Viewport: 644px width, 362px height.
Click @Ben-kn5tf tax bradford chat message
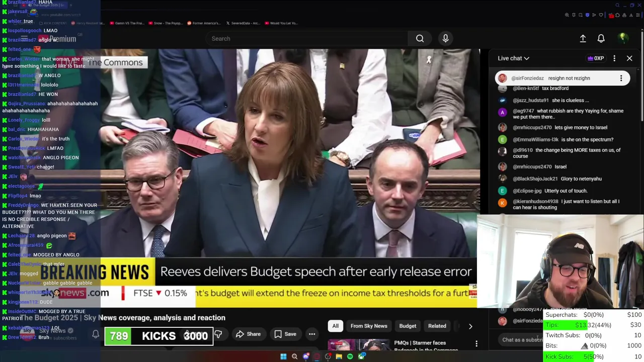(541, 88)
